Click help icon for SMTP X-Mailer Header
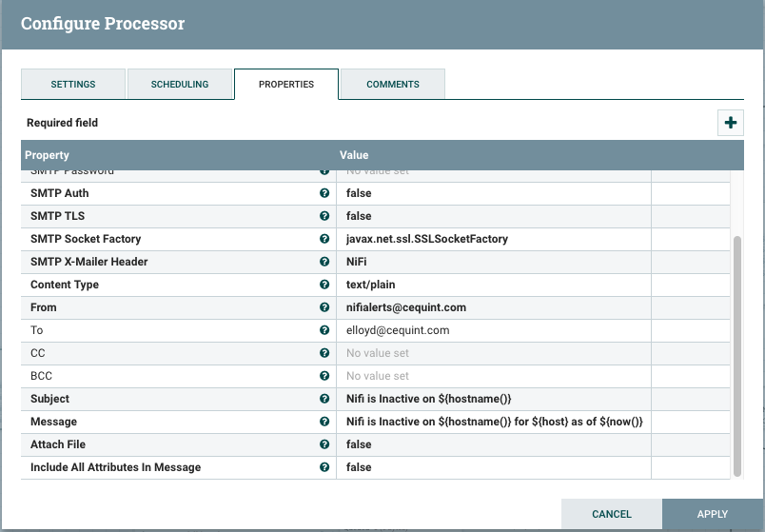 tap(325, 262)
